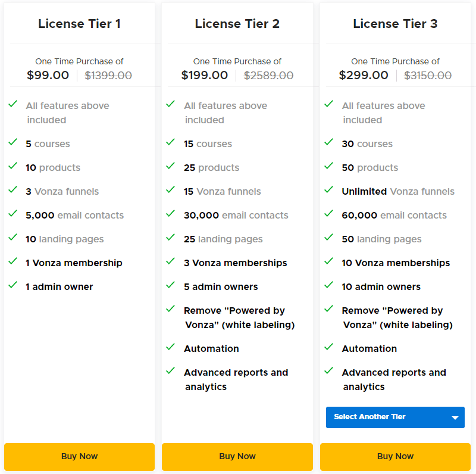Click checkmark next to Tier 1 '10 landing pages'

click(x=12, y=238)
